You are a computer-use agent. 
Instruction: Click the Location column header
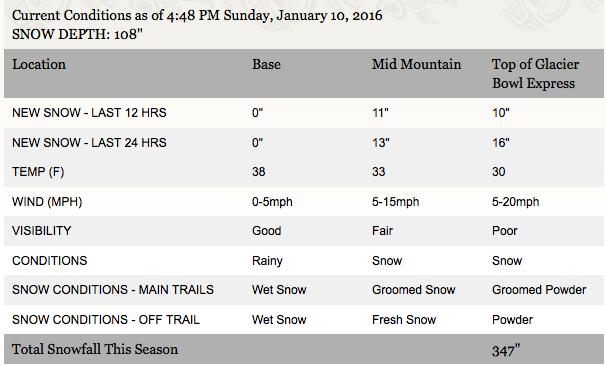point(39,65)
